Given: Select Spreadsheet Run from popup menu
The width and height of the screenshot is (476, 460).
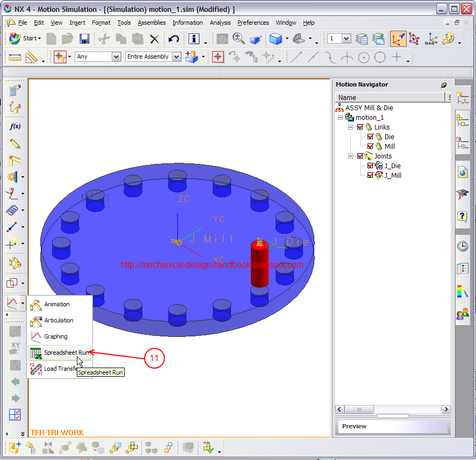Looking at the screenshot, I should pyautogui.click(x=60, y=353).
